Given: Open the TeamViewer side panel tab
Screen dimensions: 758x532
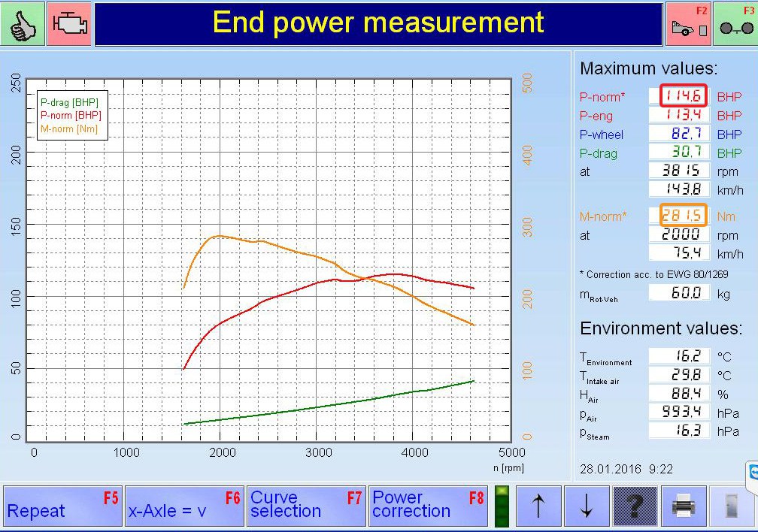Looking at the screenshot, I should [x=752, y=476].
